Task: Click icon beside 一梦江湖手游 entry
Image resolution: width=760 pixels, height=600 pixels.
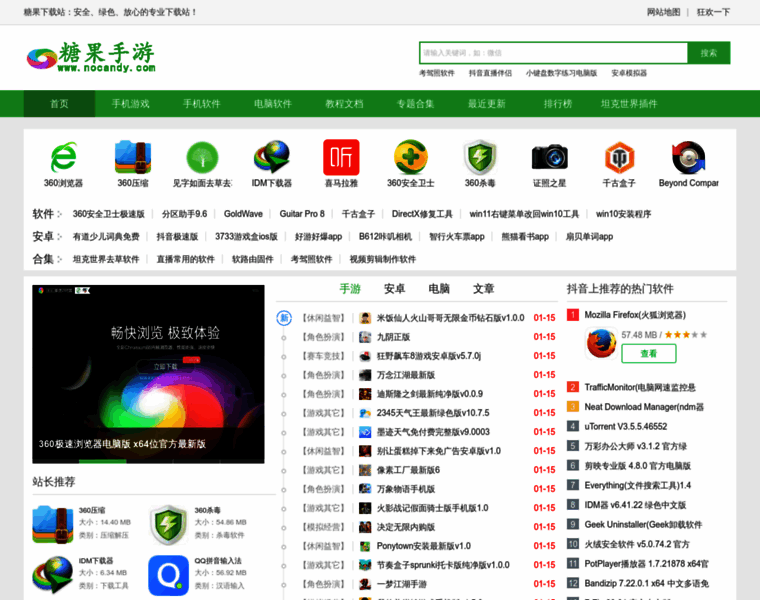Action: click(x=365, y=584)
